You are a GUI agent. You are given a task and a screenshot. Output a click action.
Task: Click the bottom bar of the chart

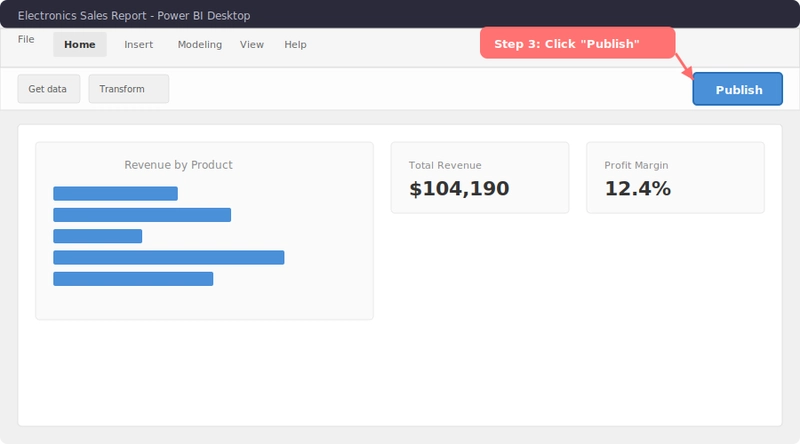point(133,279)
